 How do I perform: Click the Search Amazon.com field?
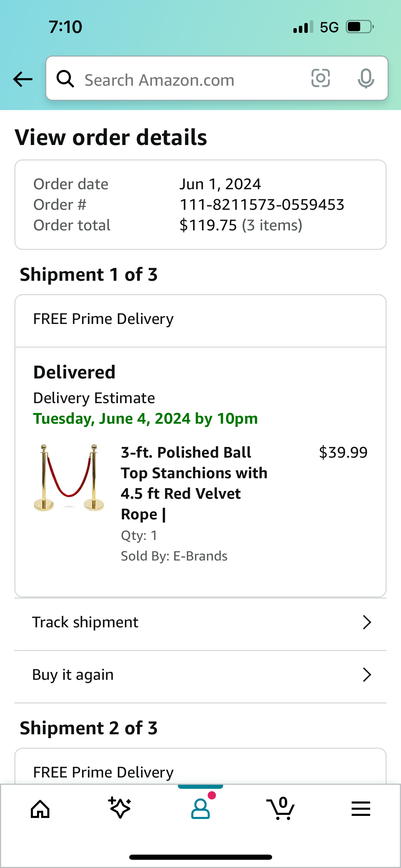192,80
